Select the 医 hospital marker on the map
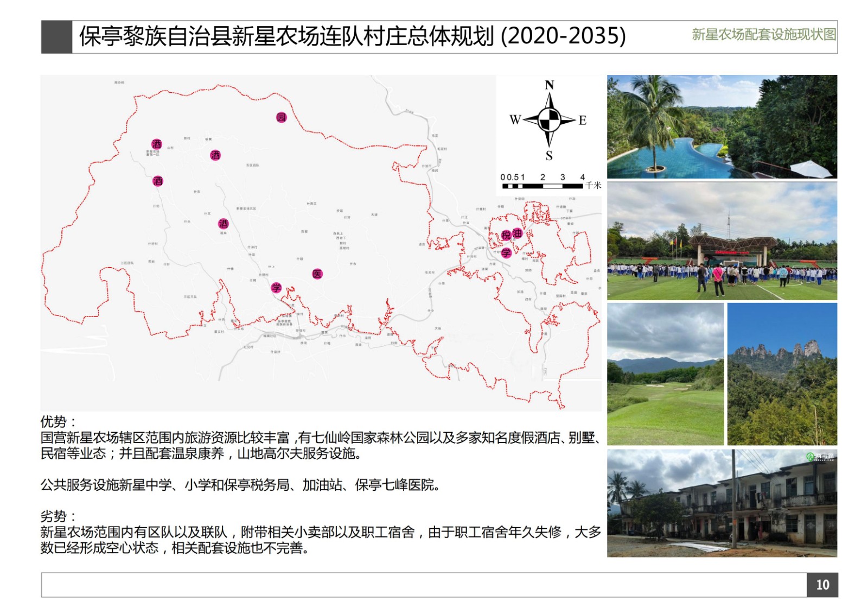The image size is (868, 614). (x=317, y=274)
